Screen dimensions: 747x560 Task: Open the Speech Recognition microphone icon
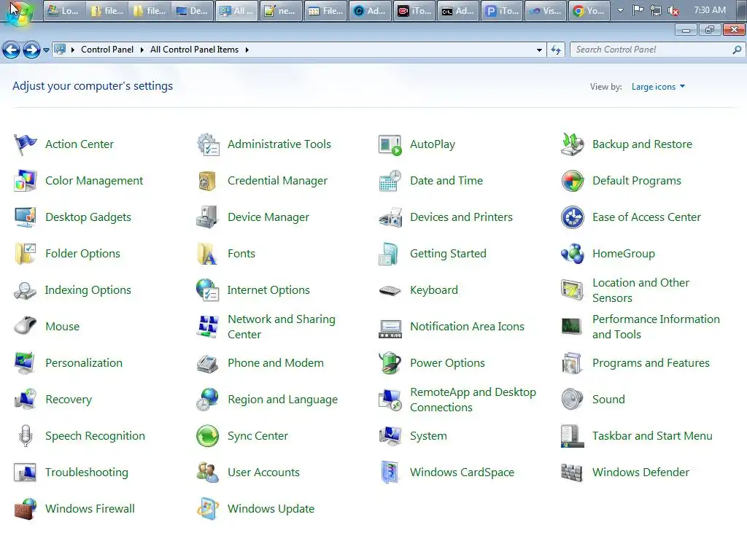tap(26, 436)
